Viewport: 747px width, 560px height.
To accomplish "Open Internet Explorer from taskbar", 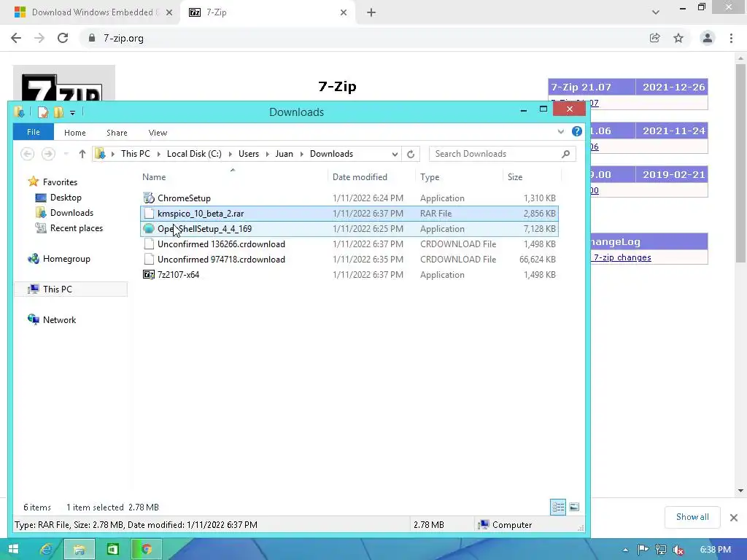I will pyautogui.click(x=46, y=549).
